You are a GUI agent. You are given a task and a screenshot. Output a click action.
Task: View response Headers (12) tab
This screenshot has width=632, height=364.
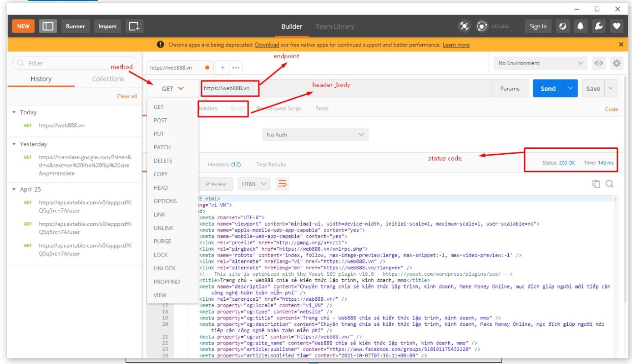pyautogui.click(x=224, y=164)
